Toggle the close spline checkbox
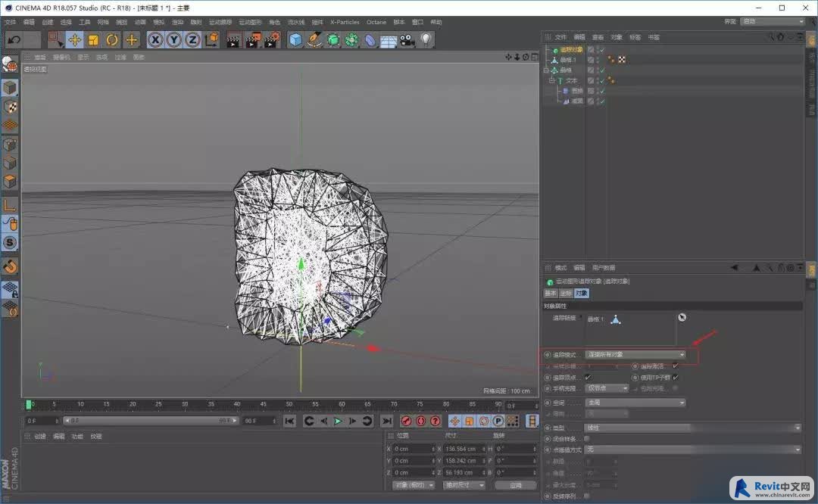The image size is (818, 504). click(x=587, y=439)
